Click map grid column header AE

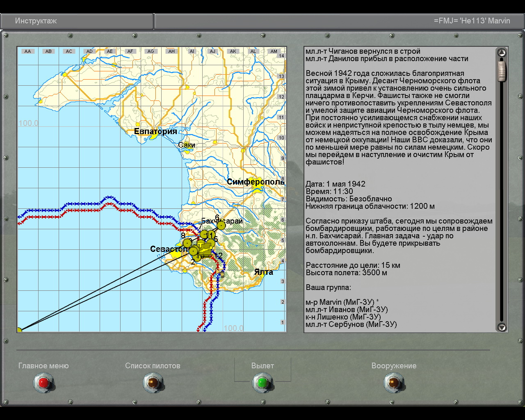110,51
